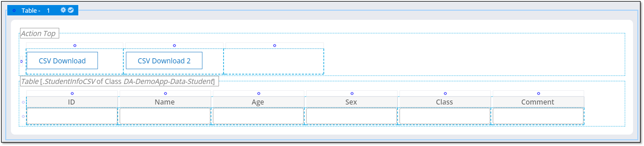Open the gear settings icon beside Table - 1
Viewport: 644px width, 146px height.
point(63,10)
